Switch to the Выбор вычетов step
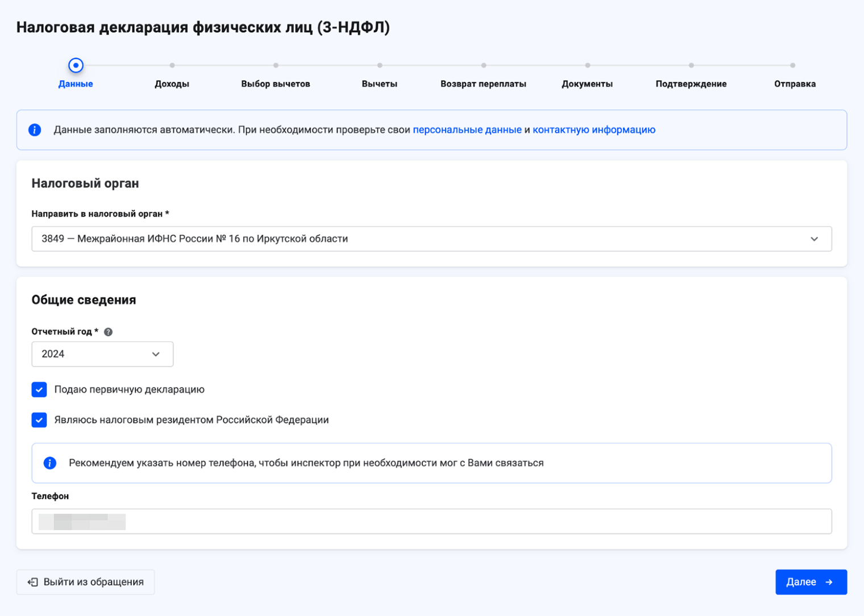This screenshot has width=864, height=616. point(276,84)
